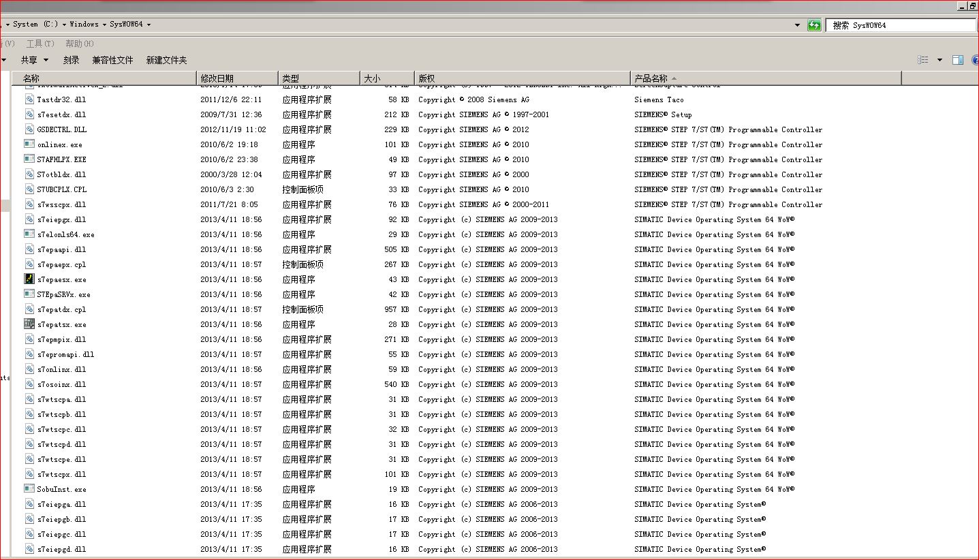Click the 新建文件夹 button
The width and height of the screenshot is (979, 560).
(x=166, y=60)
